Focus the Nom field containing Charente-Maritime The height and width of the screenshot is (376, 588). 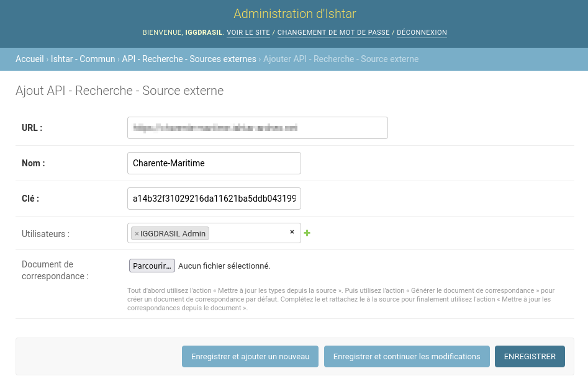(214, 163)
